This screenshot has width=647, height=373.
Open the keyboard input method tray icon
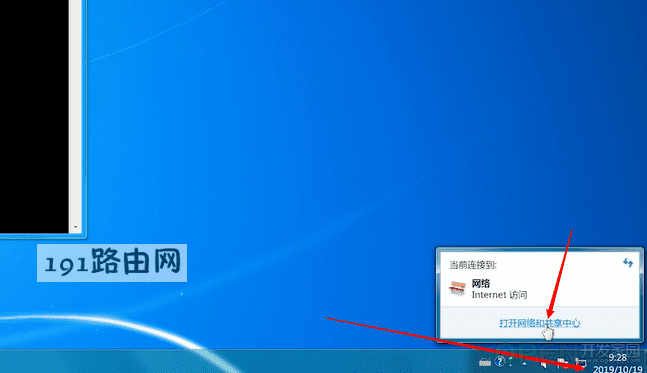tap(485, 362)
